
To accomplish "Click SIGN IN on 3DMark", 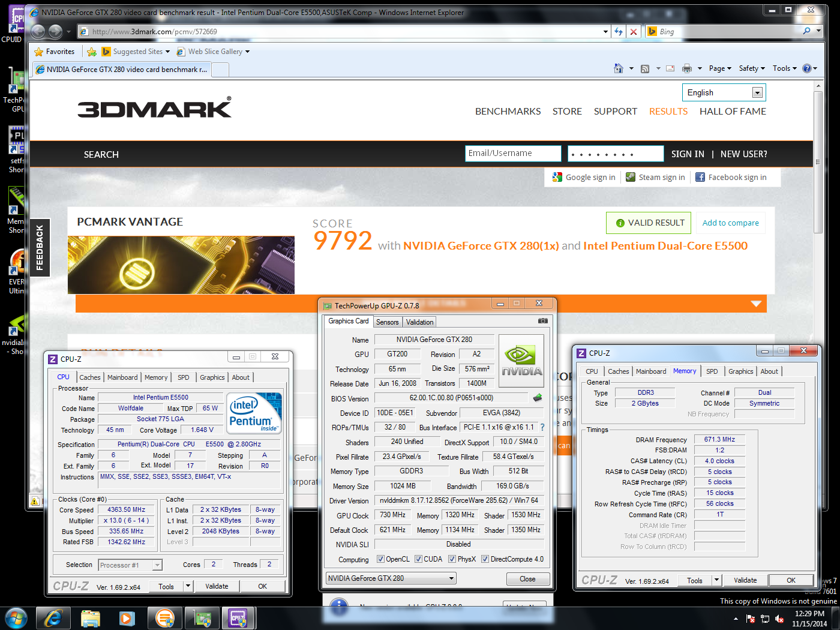I will [688, 154].
